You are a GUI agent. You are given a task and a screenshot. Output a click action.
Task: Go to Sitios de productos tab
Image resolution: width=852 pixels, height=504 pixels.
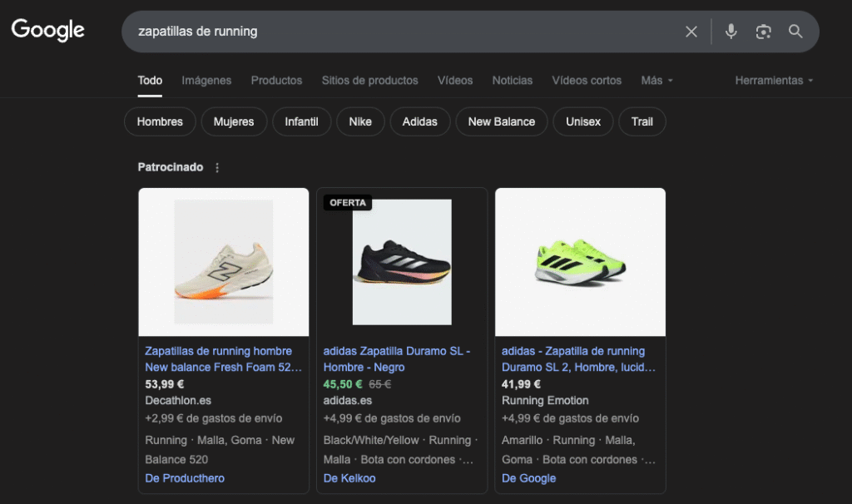370,81
